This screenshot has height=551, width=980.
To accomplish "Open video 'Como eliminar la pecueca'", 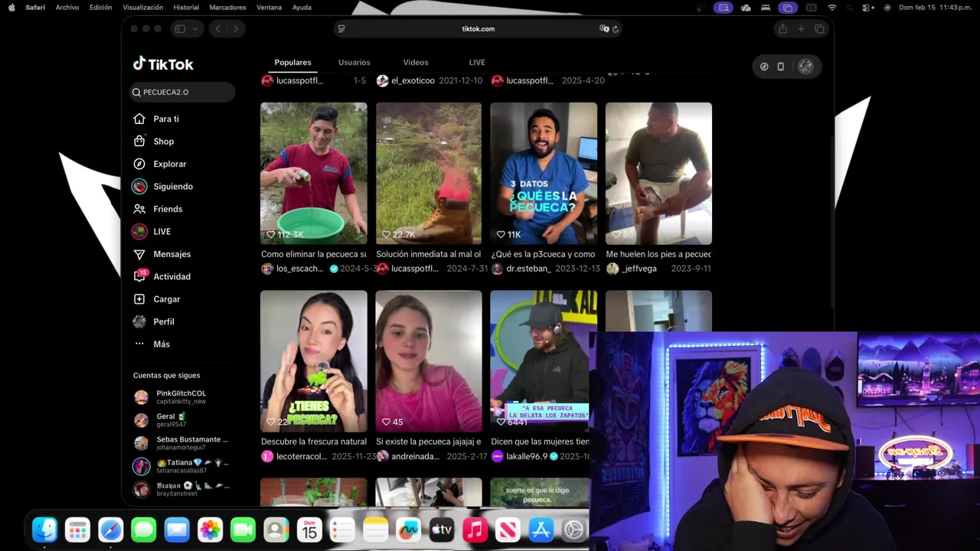I will coord(314,174).
